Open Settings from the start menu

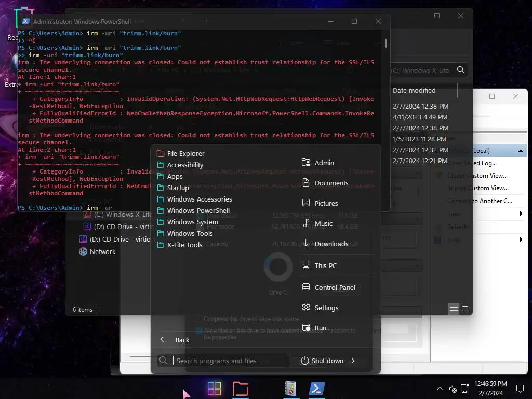coord(320,308)
